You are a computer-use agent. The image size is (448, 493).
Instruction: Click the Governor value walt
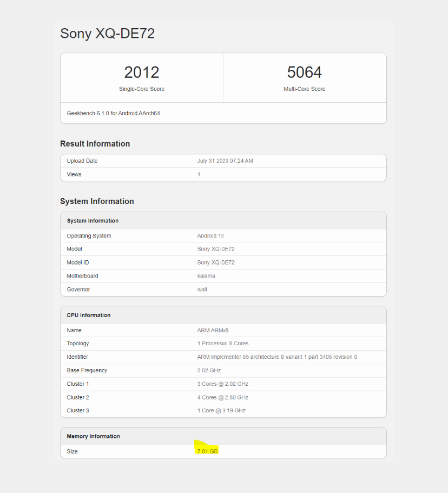click(x=202, y=290)
